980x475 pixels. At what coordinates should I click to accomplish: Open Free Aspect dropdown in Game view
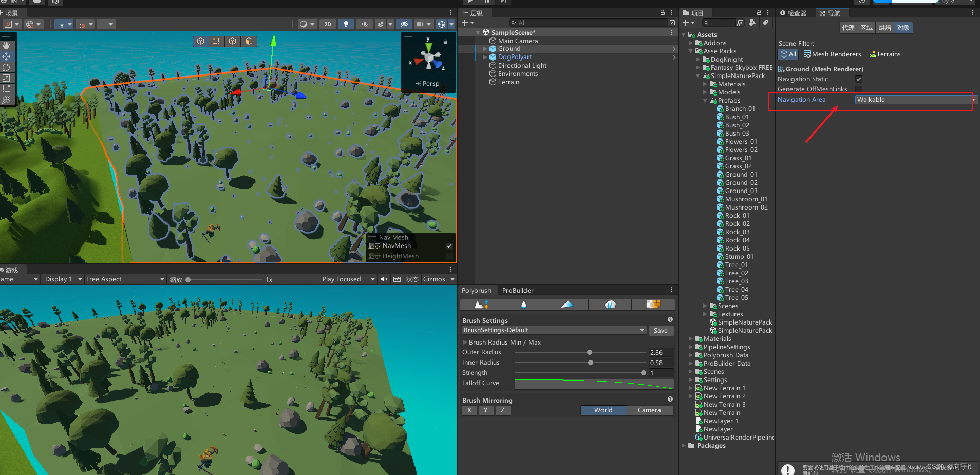(x=125, y=279)
